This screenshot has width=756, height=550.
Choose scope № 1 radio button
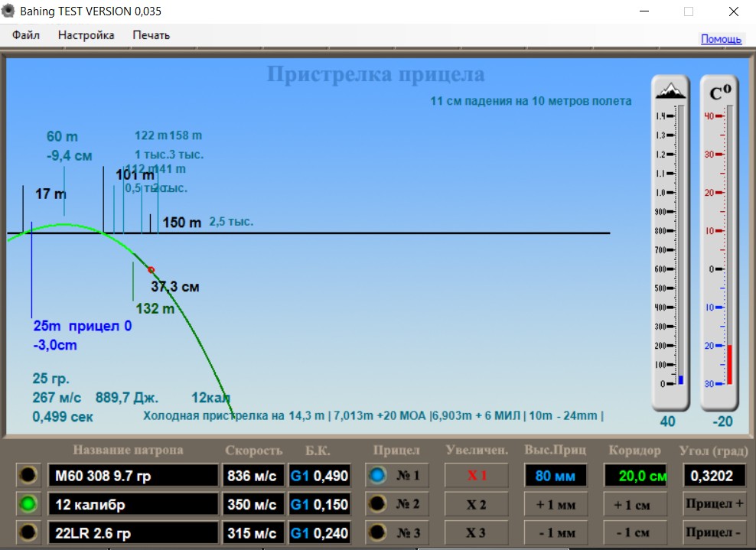(378, 476)
